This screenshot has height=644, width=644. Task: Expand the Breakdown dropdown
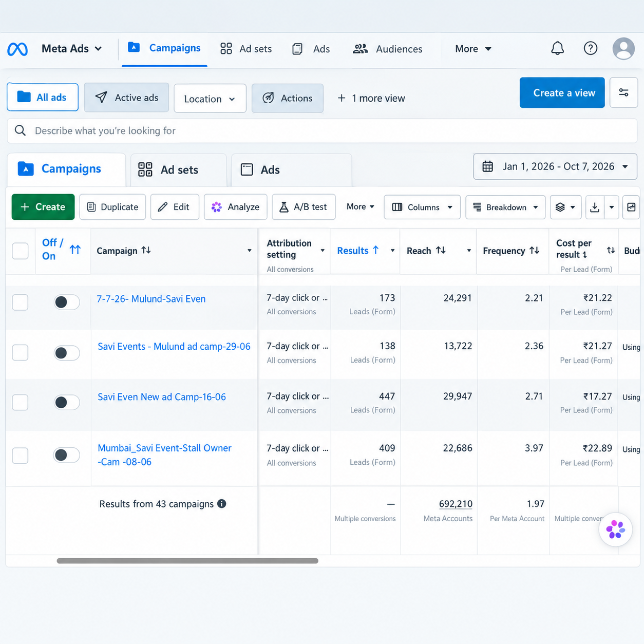[505, 207]
